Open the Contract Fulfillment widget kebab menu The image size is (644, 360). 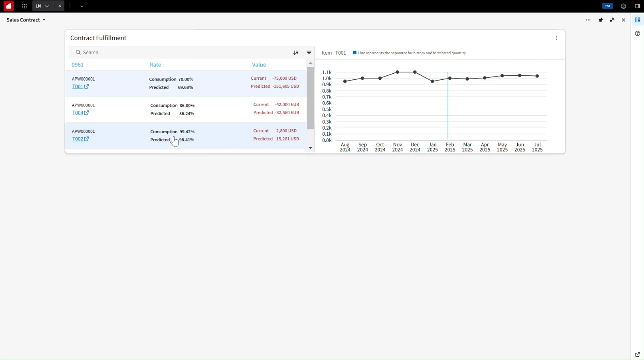point(557,38)
